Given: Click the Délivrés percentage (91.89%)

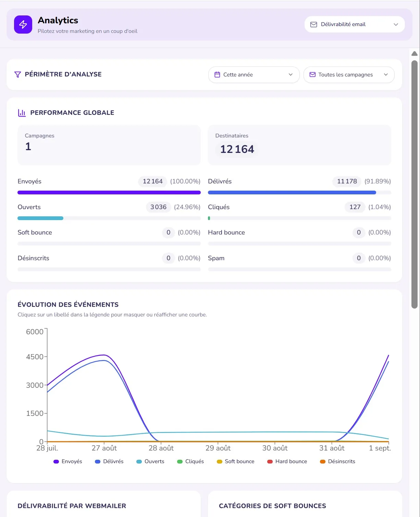Looking at the screenshot, I should (378, 181).
